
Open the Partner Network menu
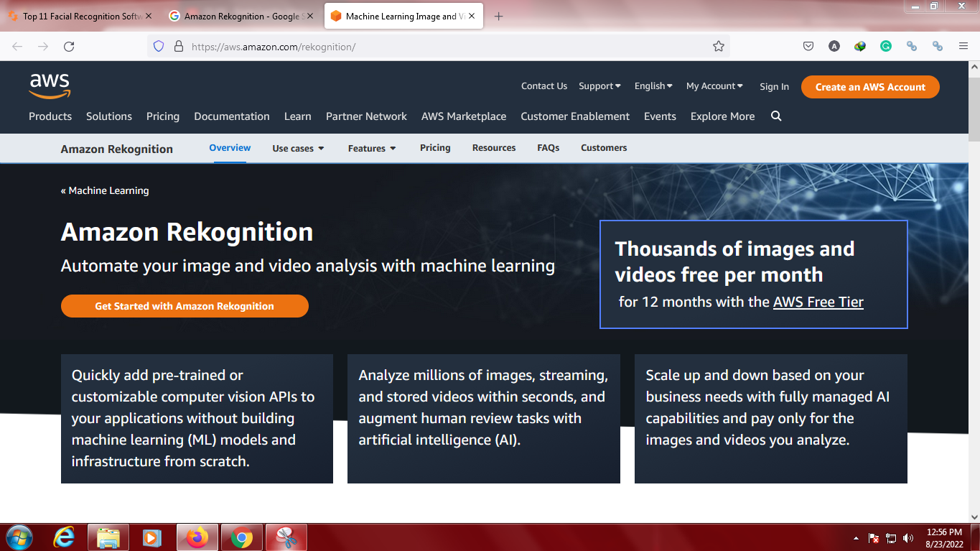click(366, 116)
